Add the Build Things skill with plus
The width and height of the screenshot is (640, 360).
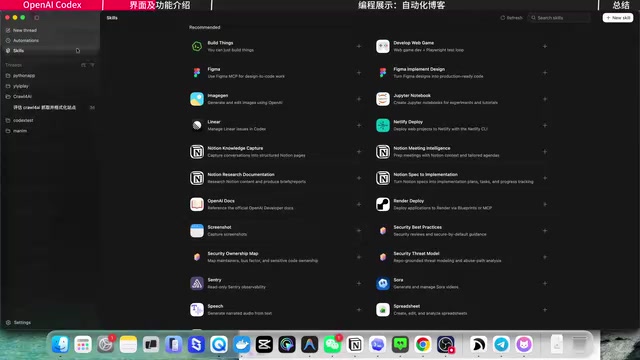coord(359,46)
